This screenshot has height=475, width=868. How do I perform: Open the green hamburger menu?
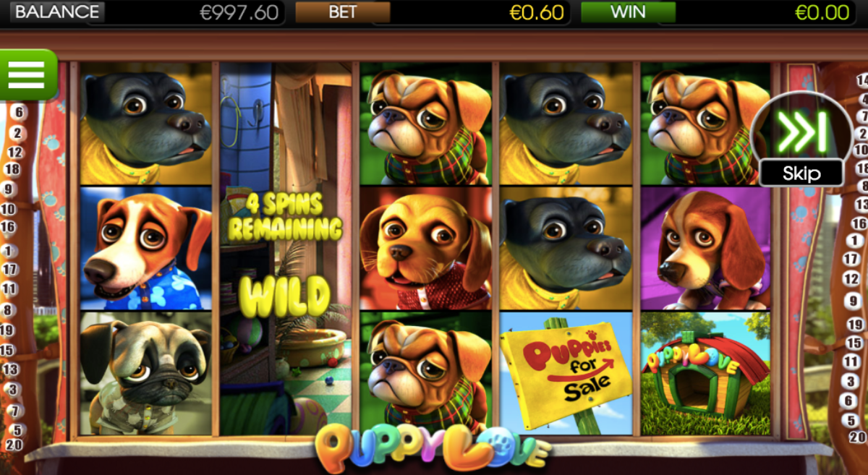27,74
